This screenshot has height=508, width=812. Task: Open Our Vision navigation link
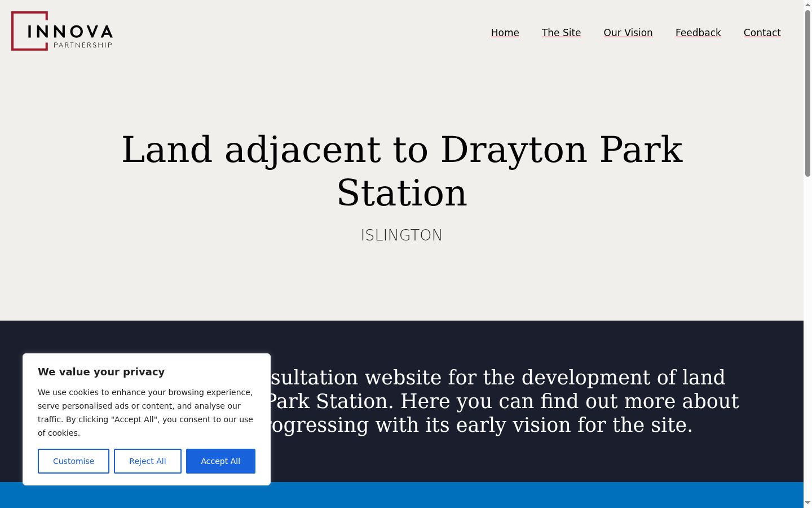(628, 33)
